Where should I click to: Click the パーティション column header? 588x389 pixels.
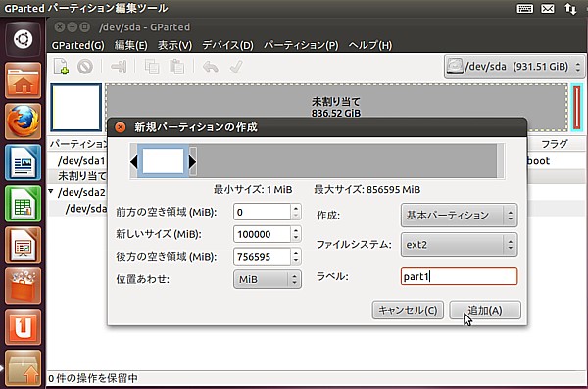[x=78, y=144]
